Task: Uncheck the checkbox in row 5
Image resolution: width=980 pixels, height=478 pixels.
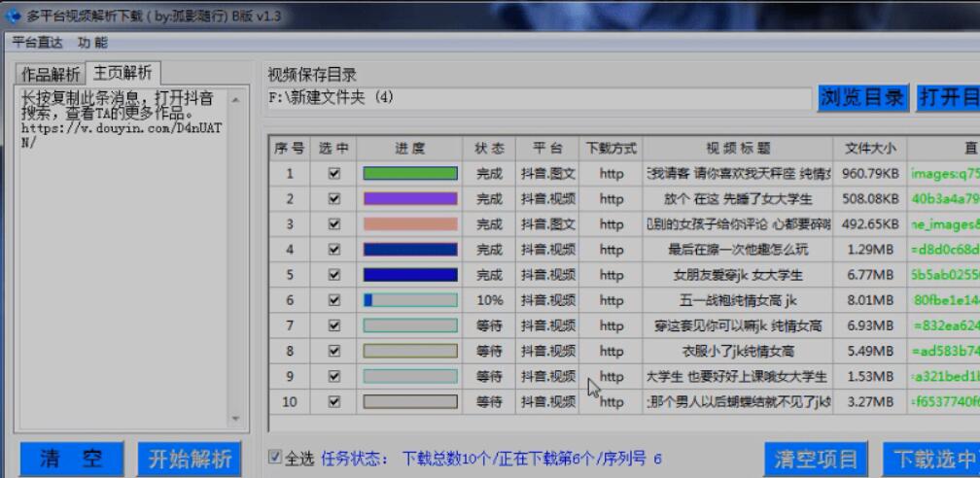Action: click(334, 275)
